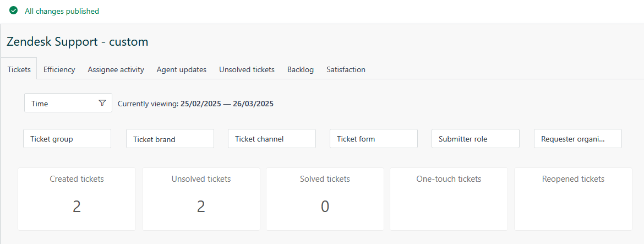
Task: Open the Ticket brand filter
Action: point(170,139)
